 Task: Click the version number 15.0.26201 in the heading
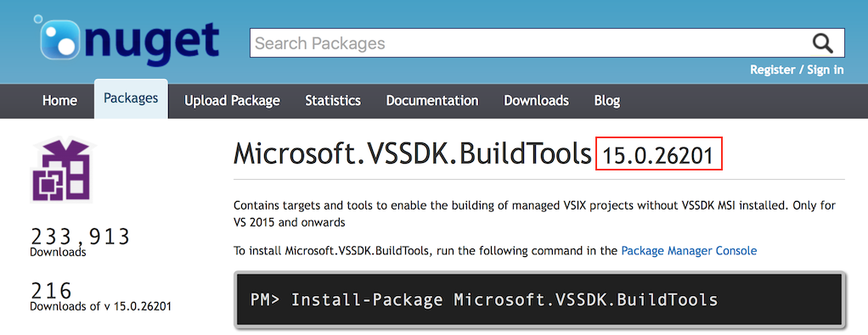[657, 156]
